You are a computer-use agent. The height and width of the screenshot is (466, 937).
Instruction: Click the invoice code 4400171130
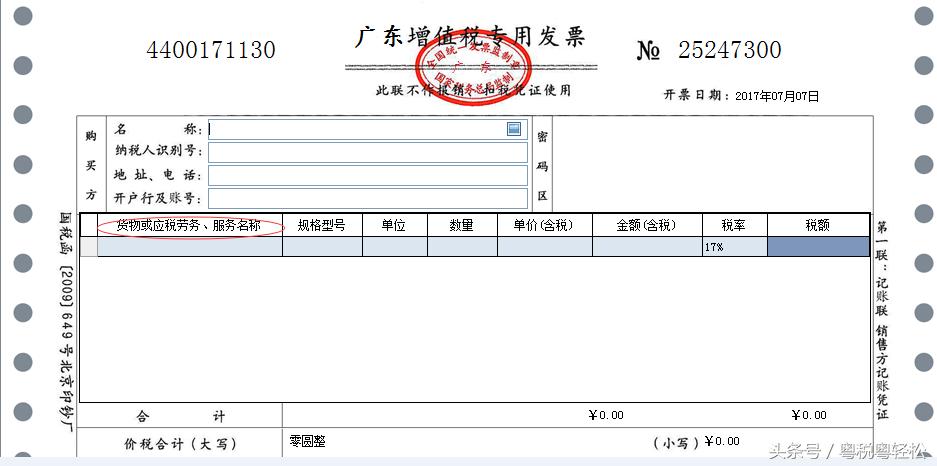tap(211, 50)
